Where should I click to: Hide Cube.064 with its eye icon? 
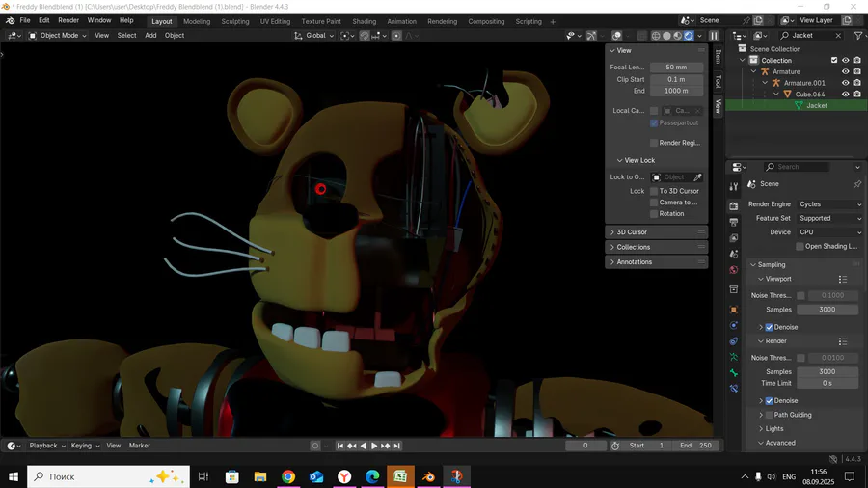(845, 95)
